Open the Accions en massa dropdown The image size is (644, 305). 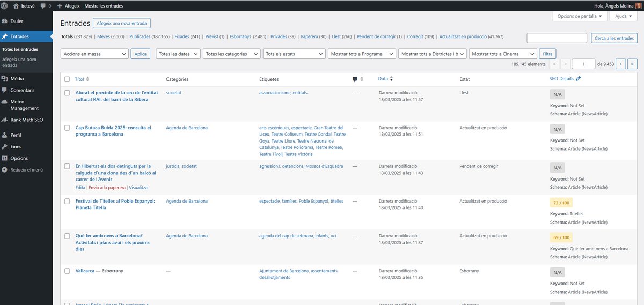click(x=94, y=54)
